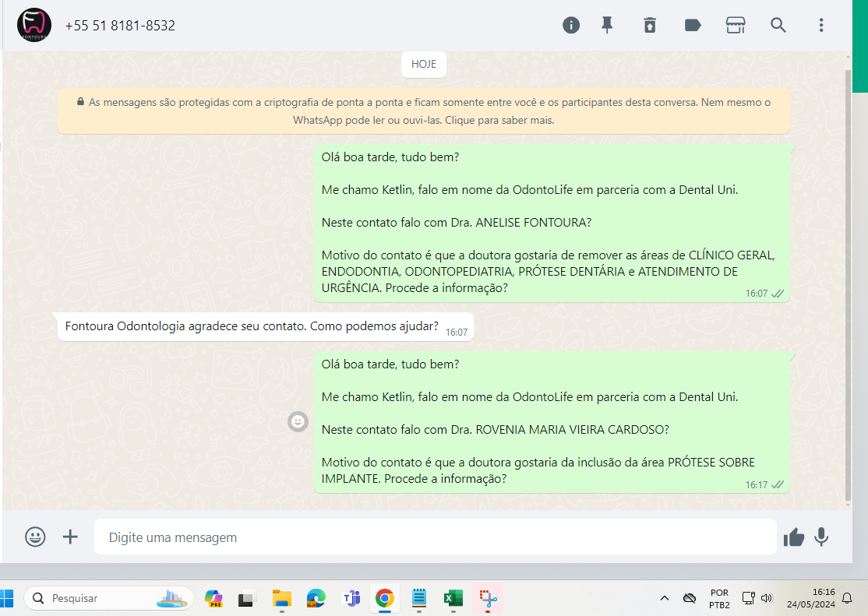The height and width of the screenshot is (616, 868).
Task: Select the Fontoura Odontologia auto-reply message
Action: pyautogui.click(x=265, y=326)
